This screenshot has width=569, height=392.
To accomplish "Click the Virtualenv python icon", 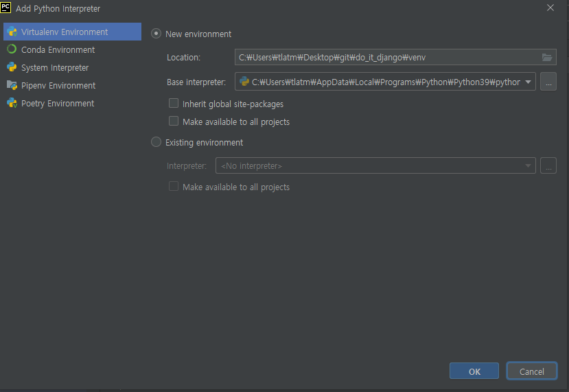I will click(12, 32).
